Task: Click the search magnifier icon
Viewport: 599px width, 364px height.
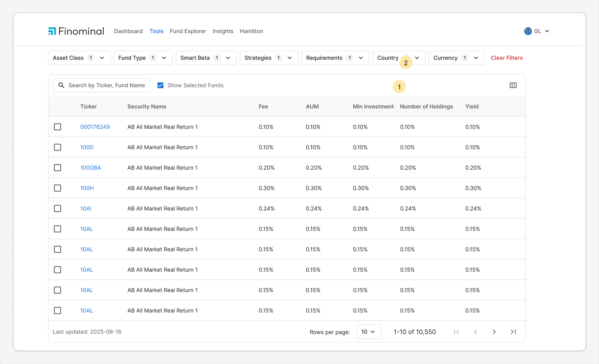Action: pos(61,85)
